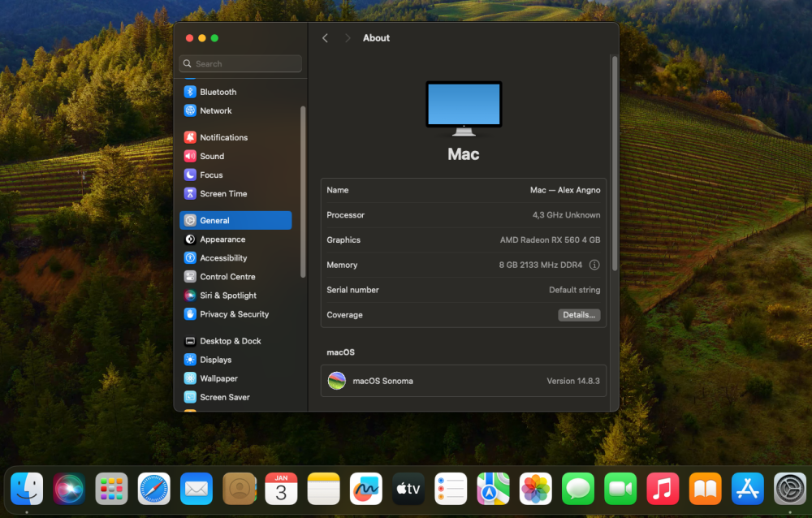Open Control Centre settings
Viewport: 812px width, 518px height.
point(235,276)
